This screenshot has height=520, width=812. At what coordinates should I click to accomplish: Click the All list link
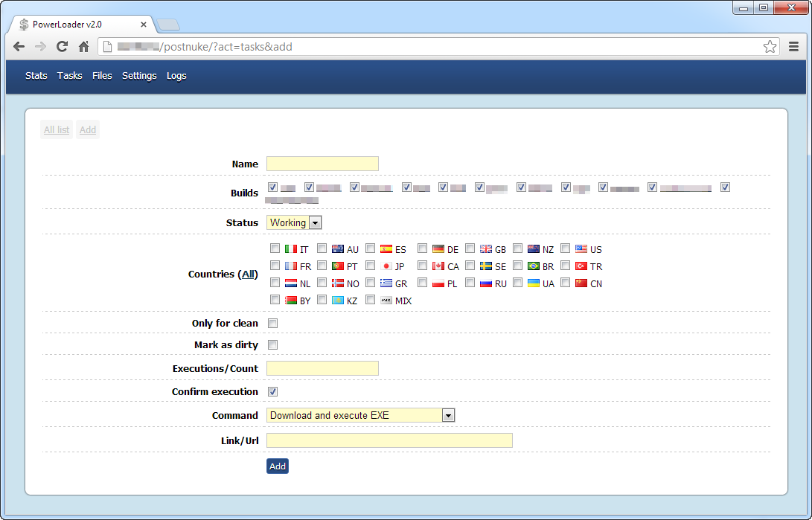click(x=57, y=130)
